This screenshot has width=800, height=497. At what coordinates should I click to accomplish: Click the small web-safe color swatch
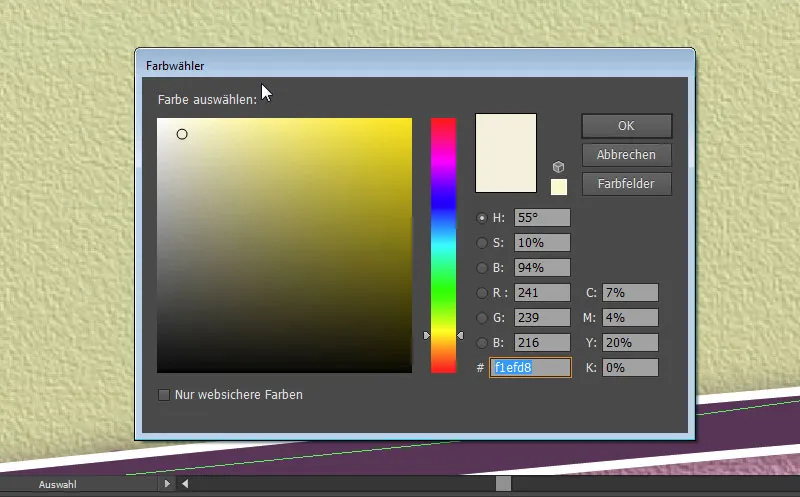pos(559,187)
